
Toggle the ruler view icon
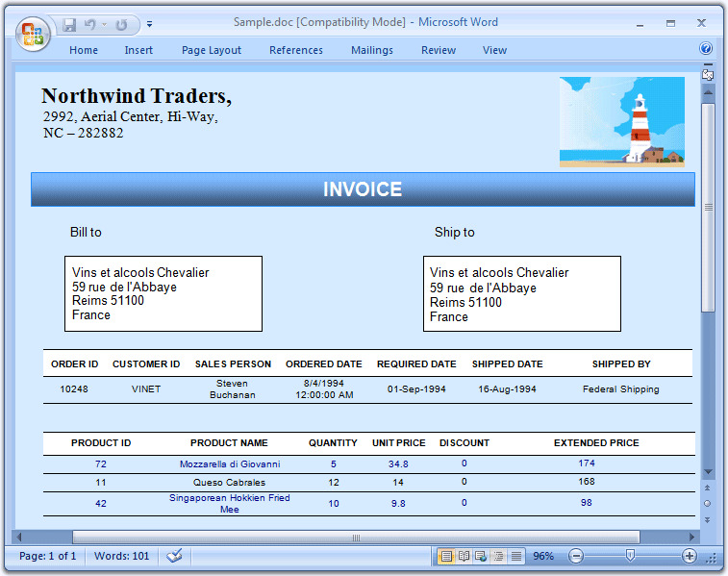pyautogui.click(x=708, y=75)
